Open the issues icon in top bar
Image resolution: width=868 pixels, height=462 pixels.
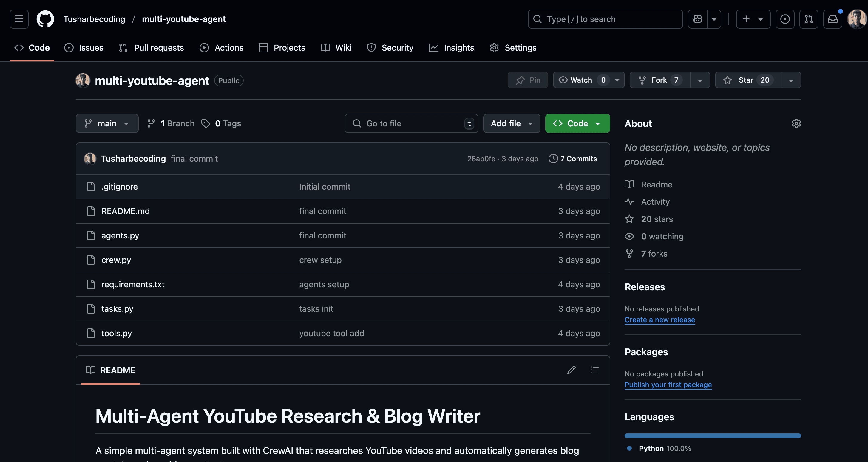pyautogui.click(x=785, y=19)
